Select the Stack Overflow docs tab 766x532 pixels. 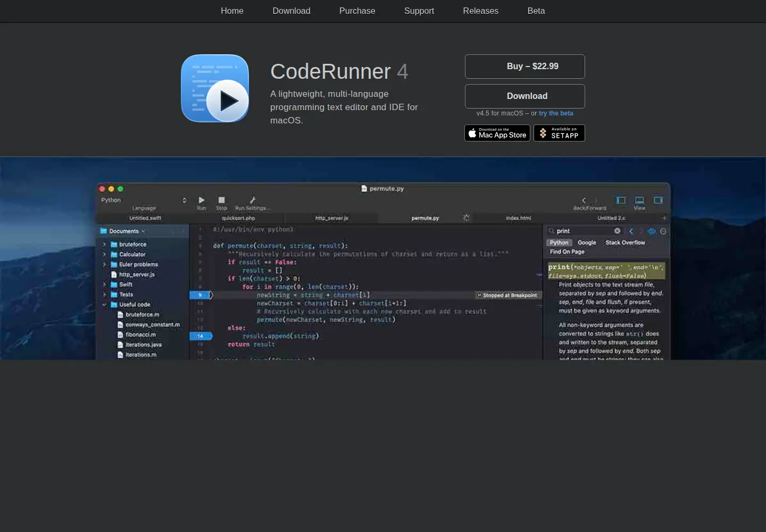point(625,243)
